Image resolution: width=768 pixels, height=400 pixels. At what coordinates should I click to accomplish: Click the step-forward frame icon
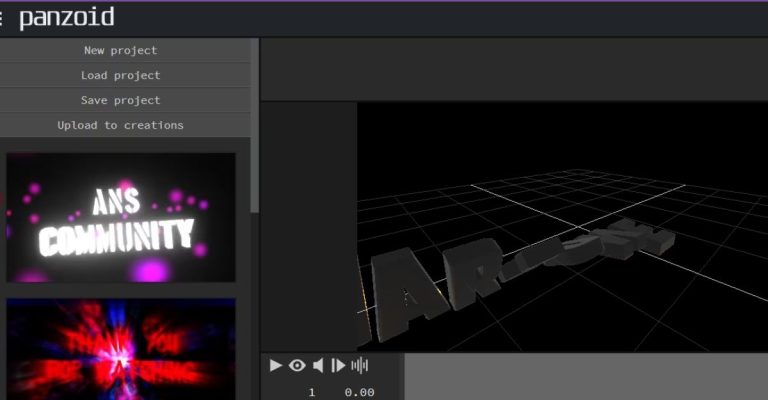tap(338, 365)
